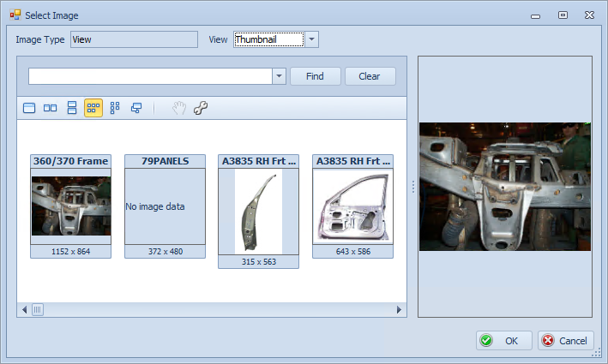Activate the hand pan tool
Image resolution: width=608 pixels, height=364 pixels.
tap(179, 108)
